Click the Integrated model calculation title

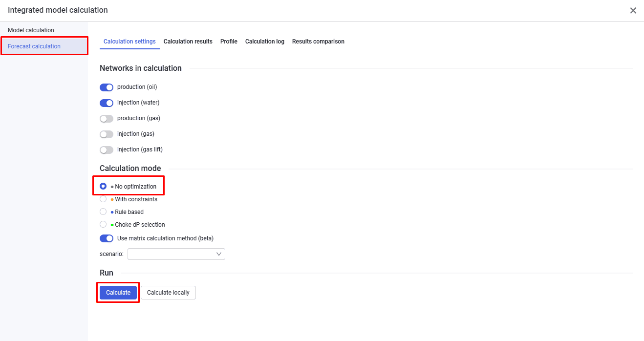58,10
